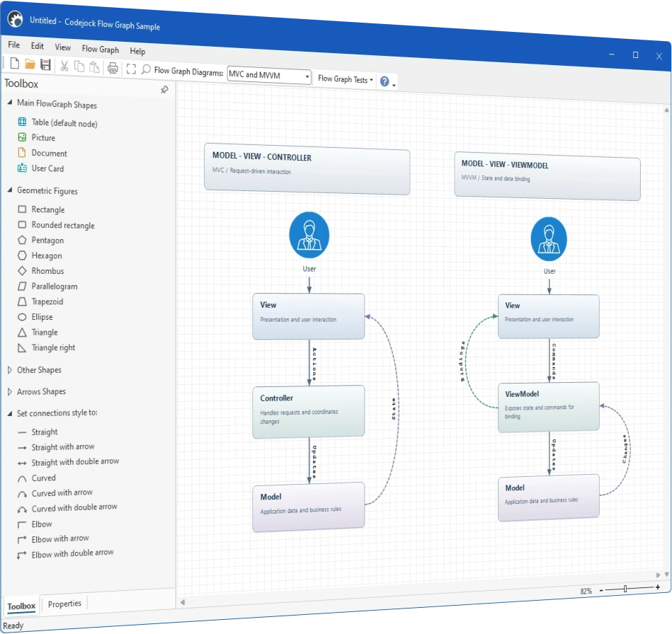Pick the Rectangle figure
Image resolution: width=672 pixels, height=634 pixels.
click(x=42, y=209)
